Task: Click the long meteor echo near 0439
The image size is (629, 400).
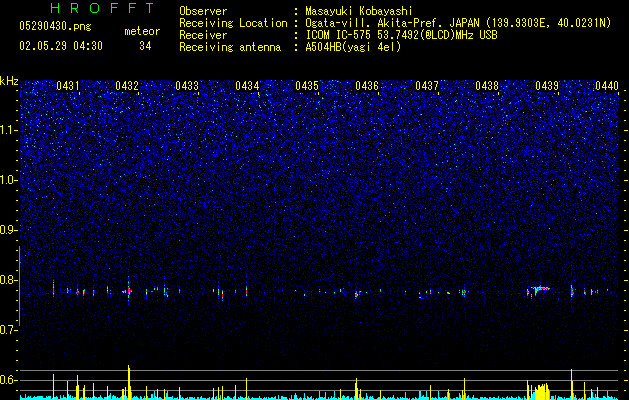Action: pyautogui.click(x=540, y=289)
